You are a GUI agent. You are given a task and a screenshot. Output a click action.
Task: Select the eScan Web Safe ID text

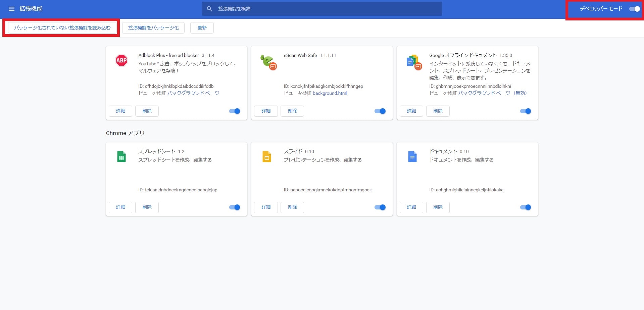click(324, 86)
